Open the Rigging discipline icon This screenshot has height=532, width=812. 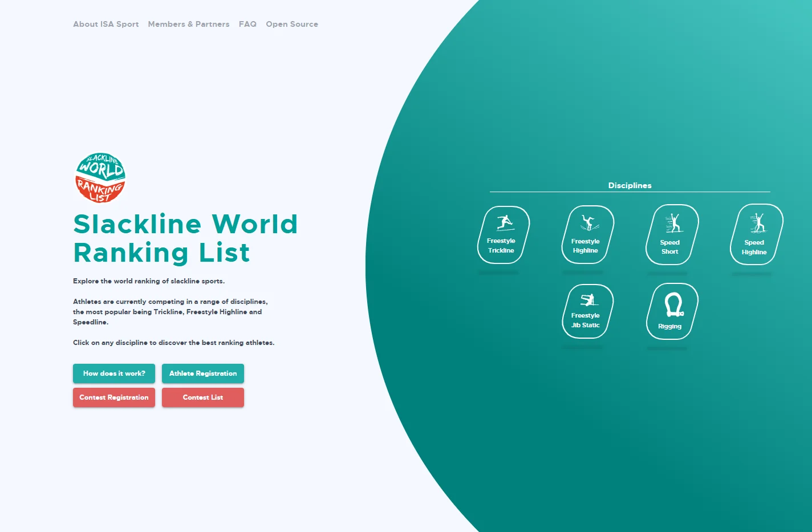pyautogui.click(x=672, y=311)
